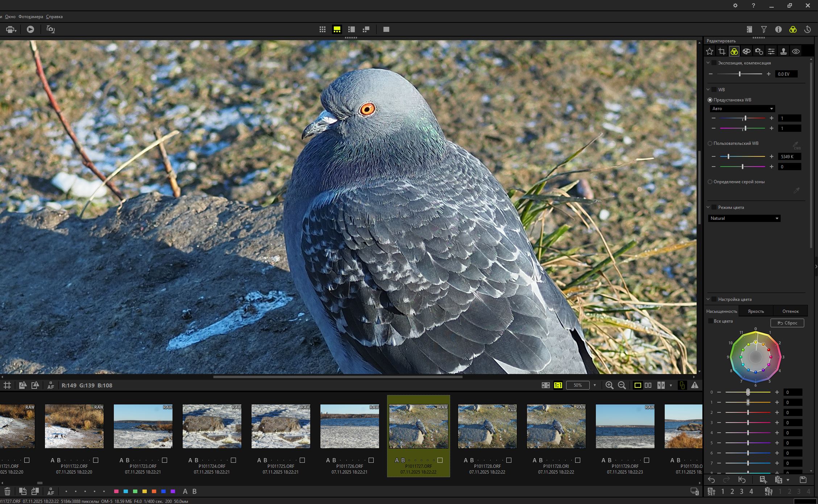Viewport: 818px width, 504px height.
Task: Select the Пользовательский WB radio button
Action: click(710, 143)
